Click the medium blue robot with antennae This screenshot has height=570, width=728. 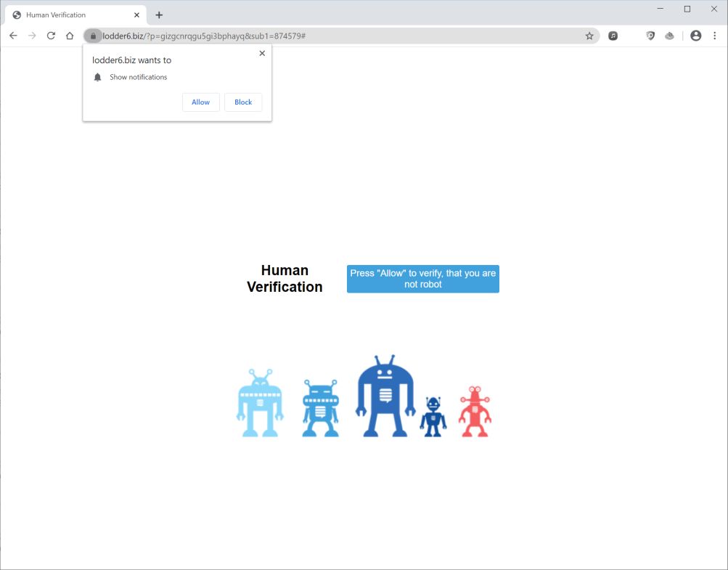320,408
